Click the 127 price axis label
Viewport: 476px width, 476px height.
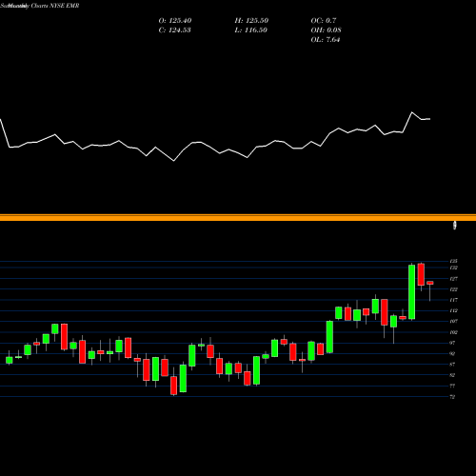[x=454, y=279]
